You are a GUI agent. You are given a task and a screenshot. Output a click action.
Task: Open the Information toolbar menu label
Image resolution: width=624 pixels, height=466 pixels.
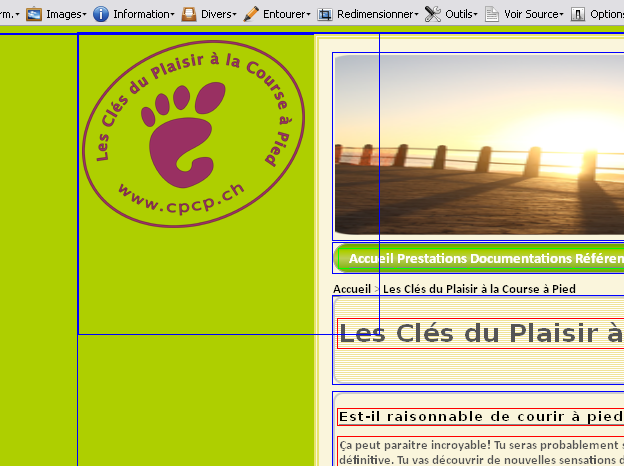[141, 14]
